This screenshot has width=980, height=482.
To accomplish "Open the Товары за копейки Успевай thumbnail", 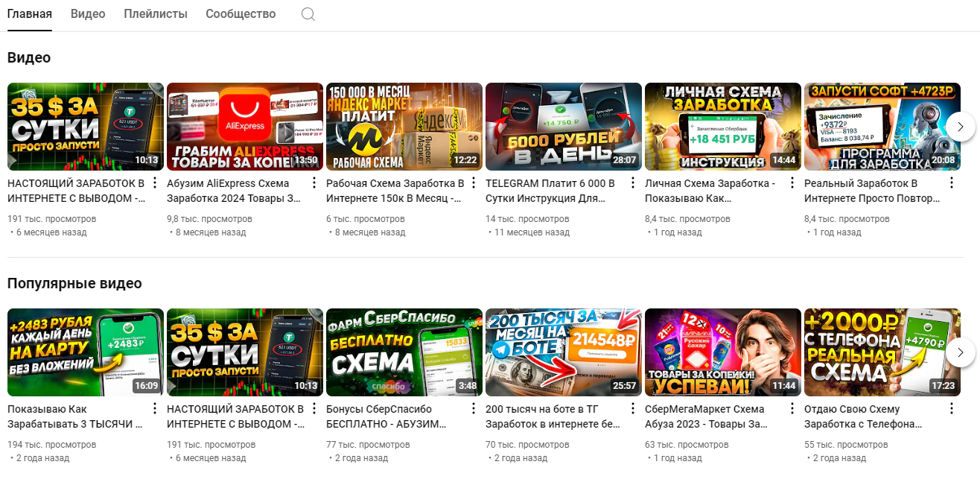I will [x=723, y=352].
